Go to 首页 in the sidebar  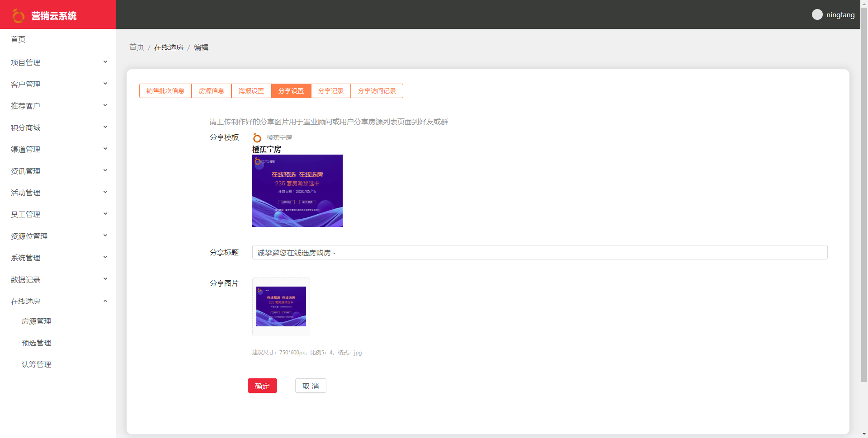[x=18, y=39]
